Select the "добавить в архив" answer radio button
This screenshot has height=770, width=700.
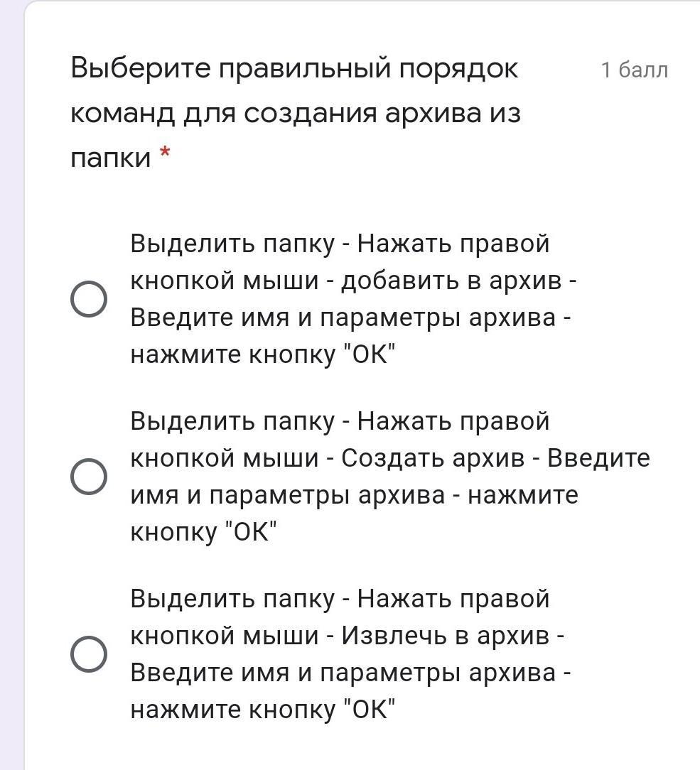[x=89, y=299]
